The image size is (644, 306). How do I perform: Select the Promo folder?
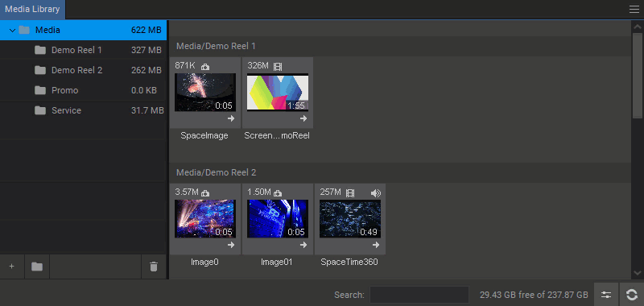tap(84, 90)
